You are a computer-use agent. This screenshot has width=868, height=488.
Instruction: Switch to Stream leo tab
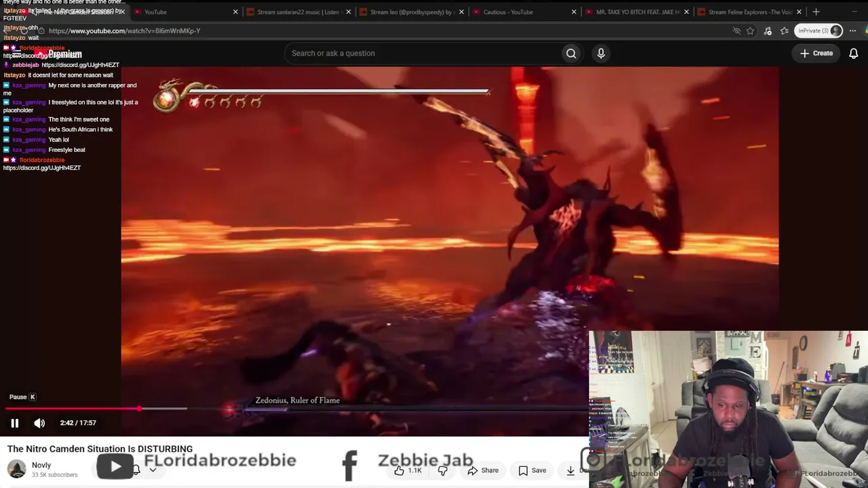pos(412,12)
